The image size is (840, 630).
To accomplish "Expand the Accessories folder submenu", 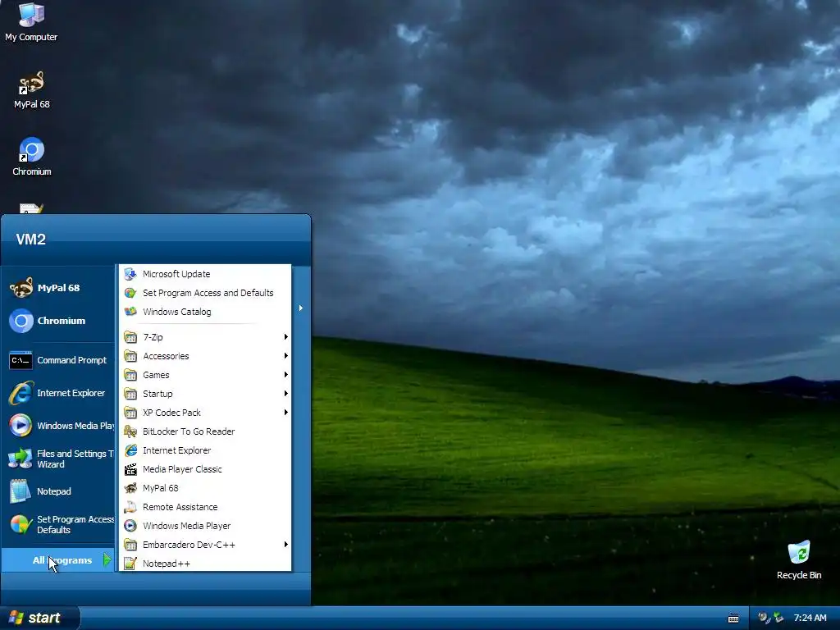I will click(x=205, y=356).
